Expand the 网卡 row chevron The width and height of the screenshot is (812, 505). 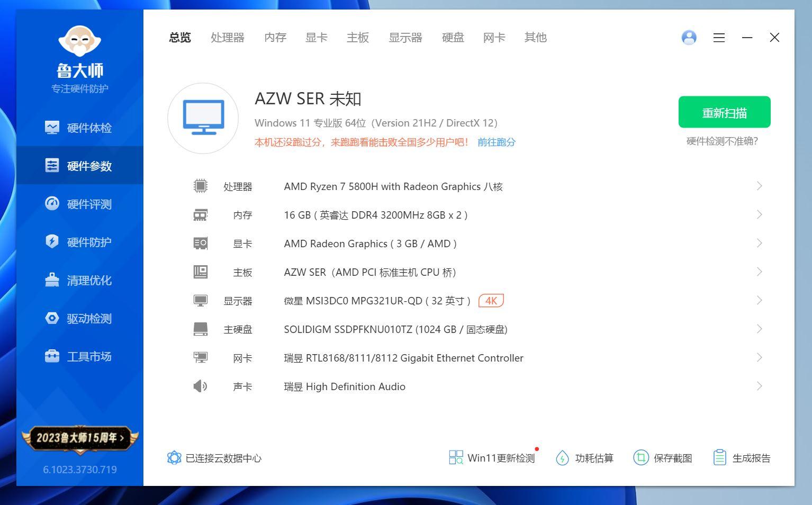759,357
